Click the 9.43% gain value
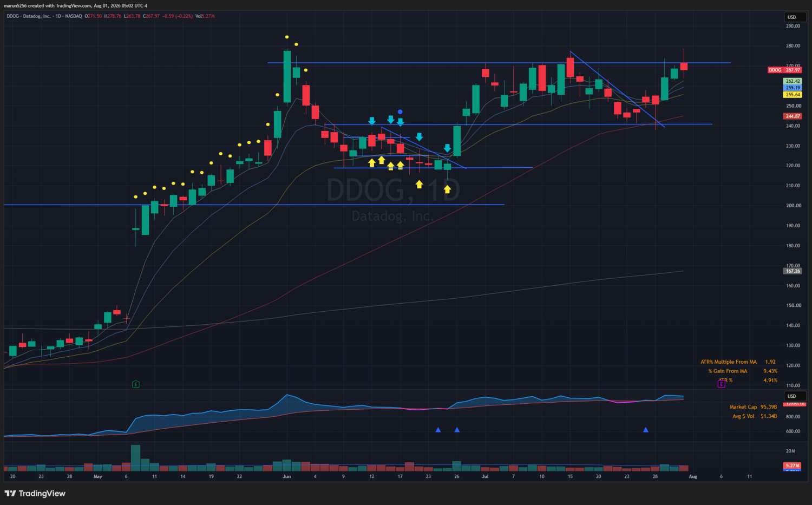Screen dimensions: 812x505 coord(770,371)
